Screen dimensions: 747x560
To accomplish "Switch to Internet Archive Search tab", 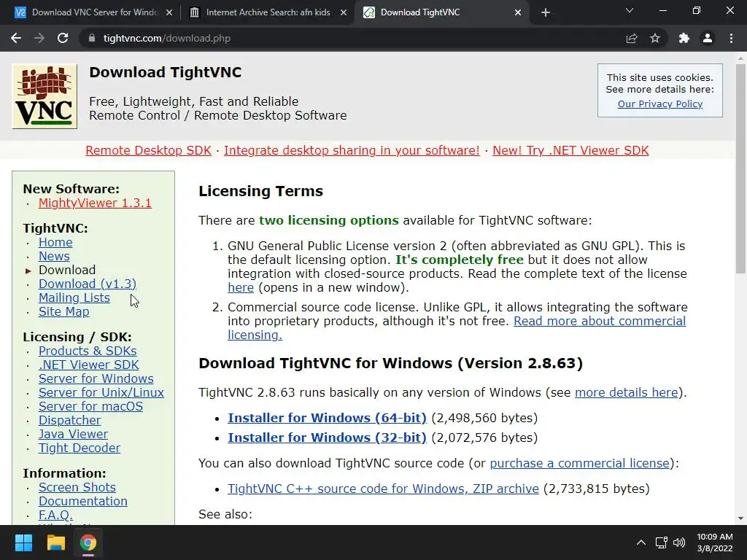I will coord(268,13).
